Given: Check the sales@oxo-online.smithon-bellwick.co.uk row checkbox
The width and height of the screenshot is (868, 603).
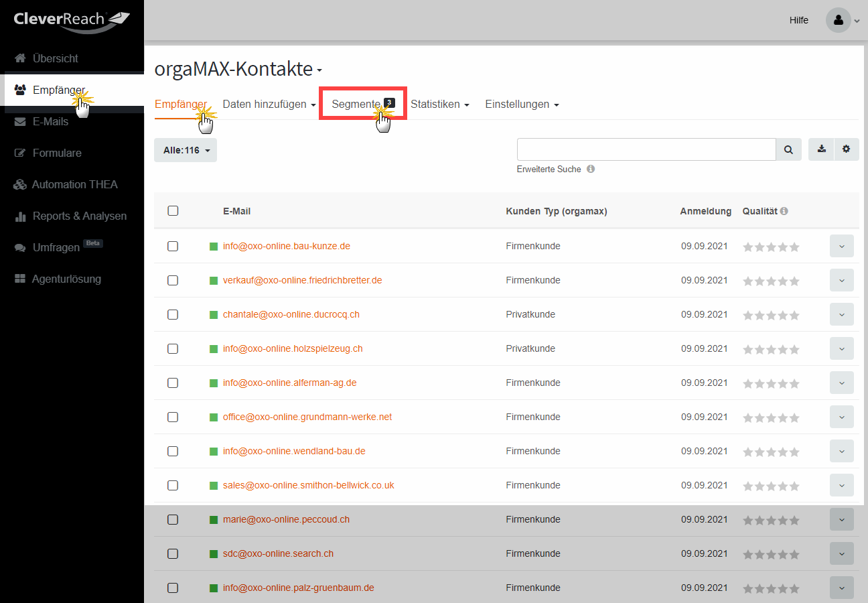Looking at the screenshot, I should (x=173, y=485).
